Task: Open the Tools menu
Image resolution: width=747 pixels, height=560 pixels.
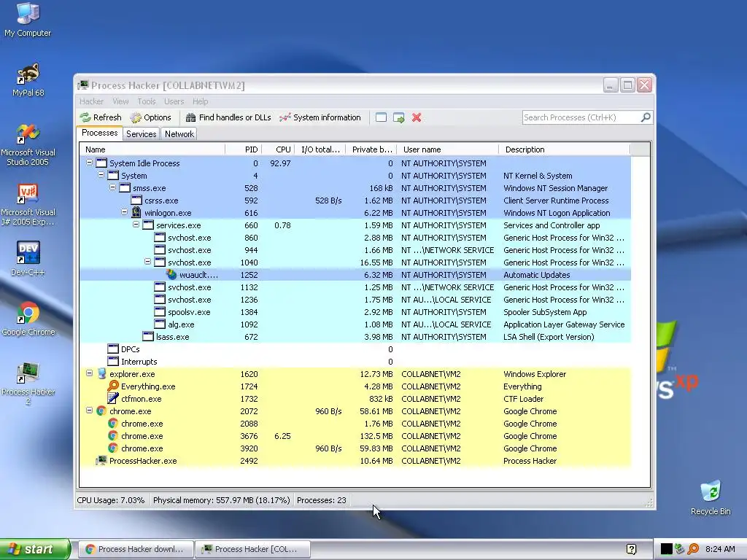Action: pyautogui.click(x=146, y=101)
